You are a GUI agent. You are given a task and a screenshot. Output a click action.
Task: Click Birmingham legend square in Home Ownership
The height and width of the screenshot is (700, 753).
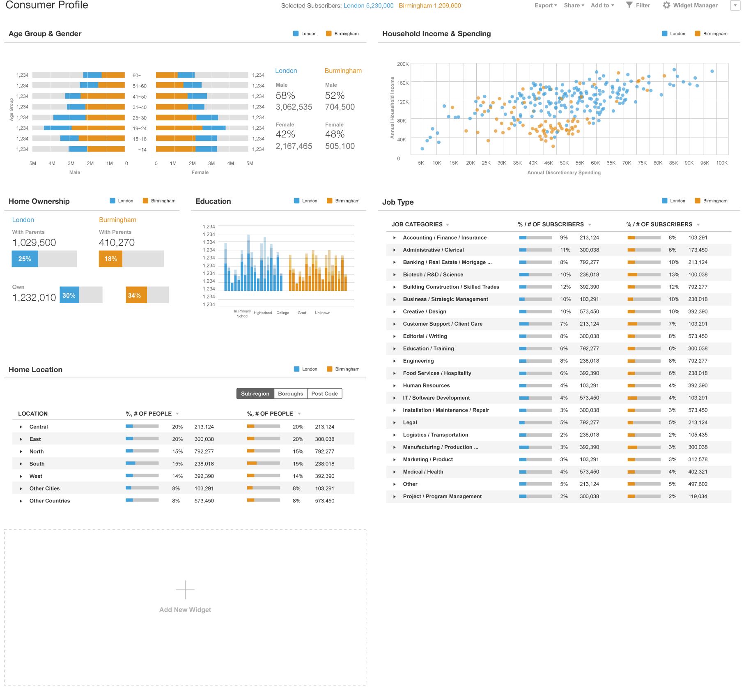pyautogui.click(x=145, y=201)
